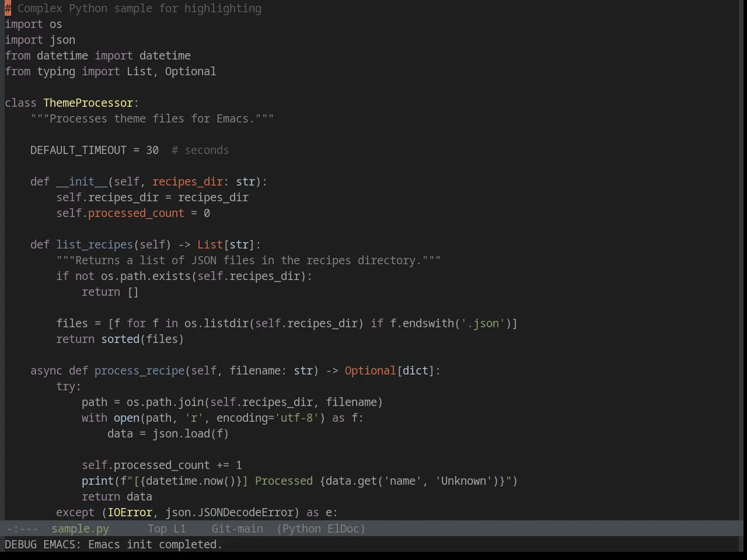Click 'os.path.join' in the path assignment
Screen dimensions: 747x560
[x=165, y=402]
